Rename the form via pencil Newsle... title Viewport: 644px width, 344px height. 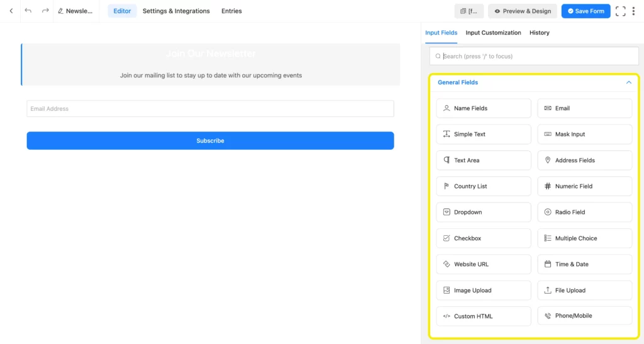click(75, 11)
